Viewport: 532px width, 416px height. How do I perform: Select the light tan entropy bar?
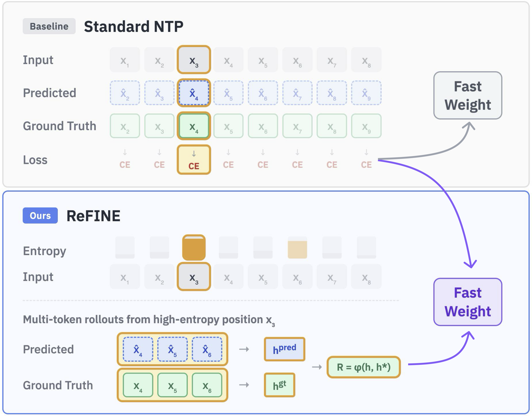(297, 249)
